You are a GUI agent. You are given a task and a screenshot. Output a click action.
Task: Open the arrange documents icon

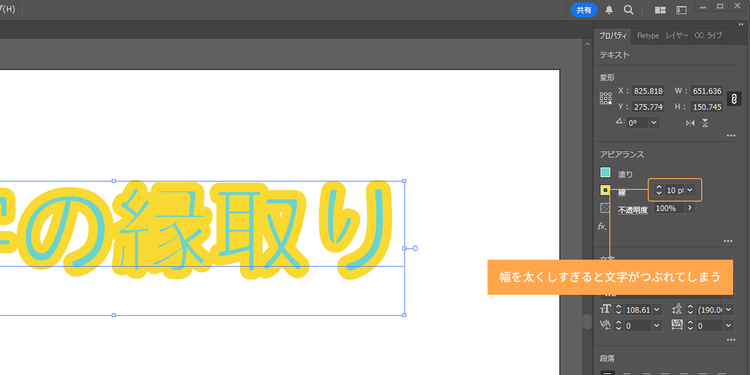(660, 10)
